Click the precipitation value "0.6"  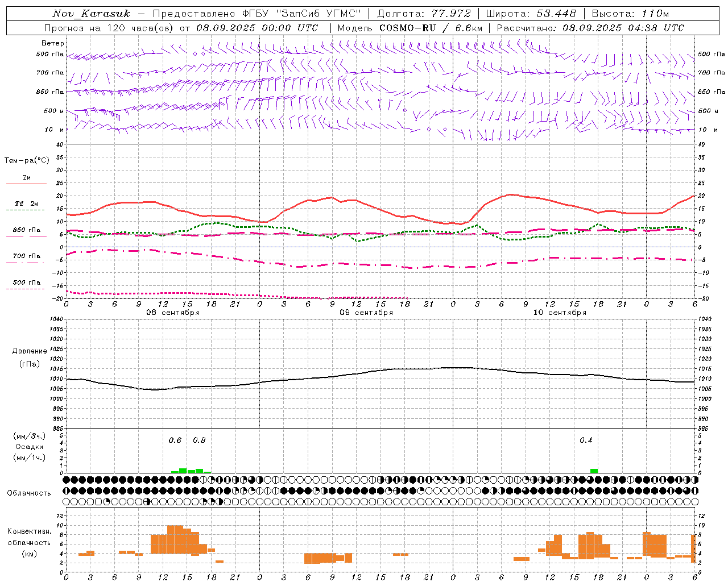(x=175, y=440)
